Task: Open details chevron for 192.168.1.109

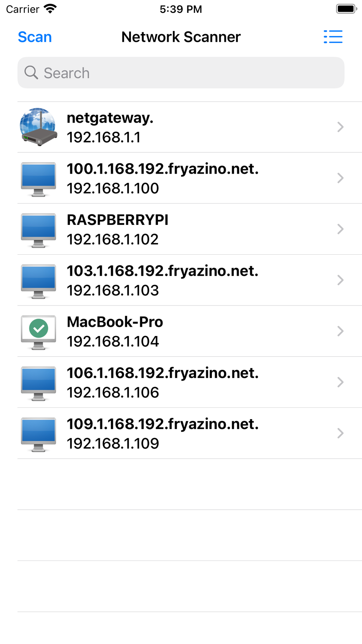Action: [340, 433]
